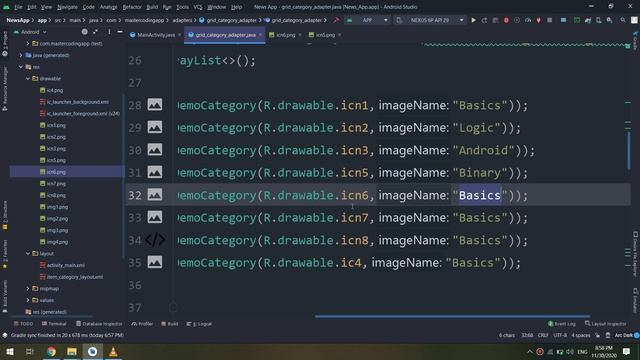Click the image gutter icon on line 28
Screen dimensions: 640x360
tap(155, 105)
